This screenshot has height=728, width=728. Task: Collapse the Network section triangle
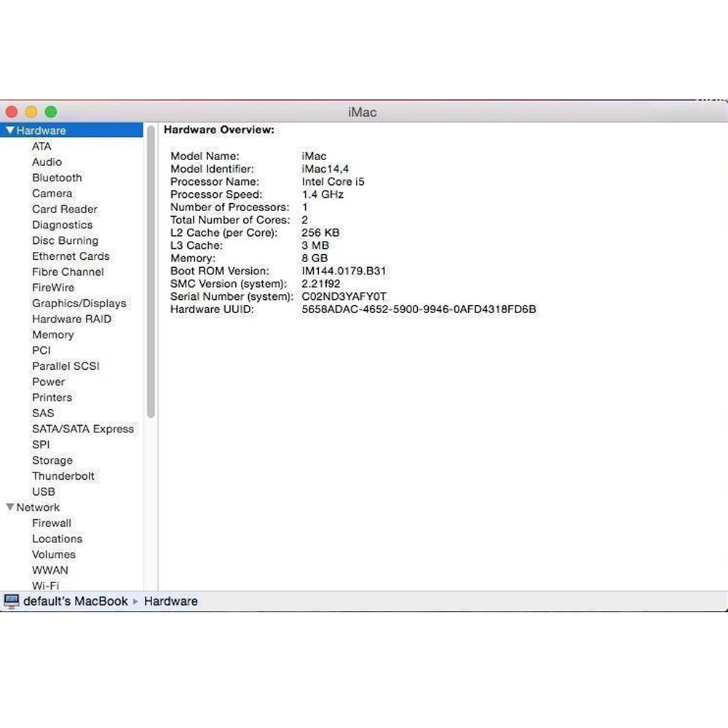point(9,507)
